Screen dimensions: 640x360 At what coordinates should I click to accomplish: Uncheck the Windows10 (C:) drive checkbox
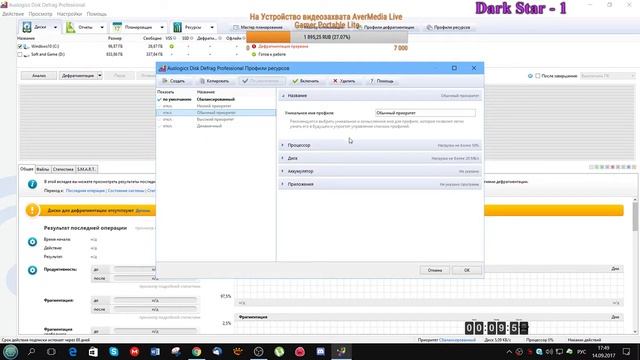(20, 47)
